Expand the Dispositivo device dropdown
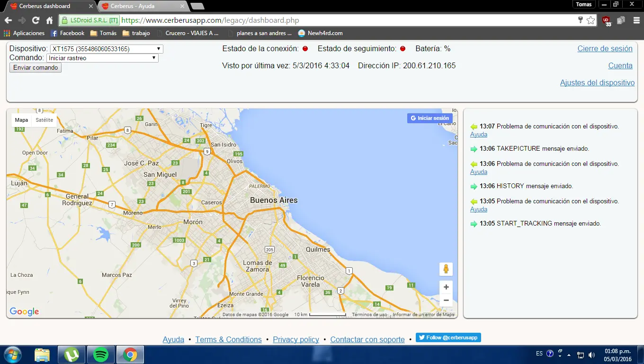Screen dimensions: 644x364 tap(107, 49)
